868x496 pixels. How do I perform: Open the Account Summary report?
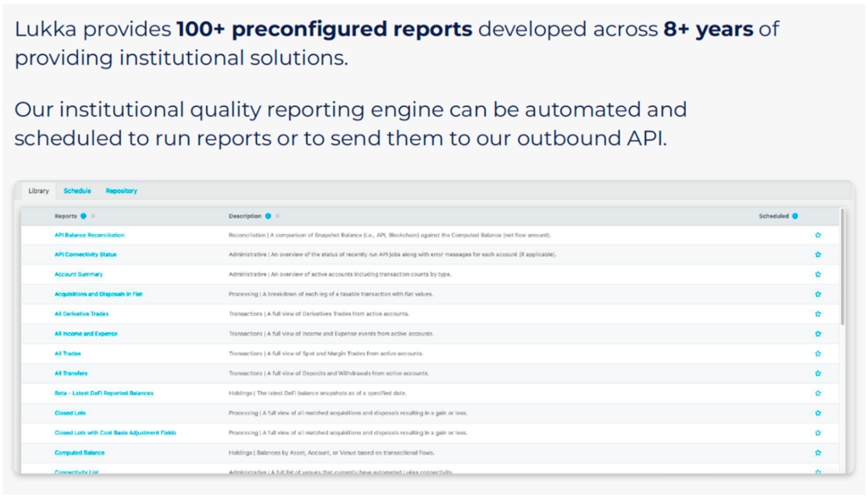(79, 275)
